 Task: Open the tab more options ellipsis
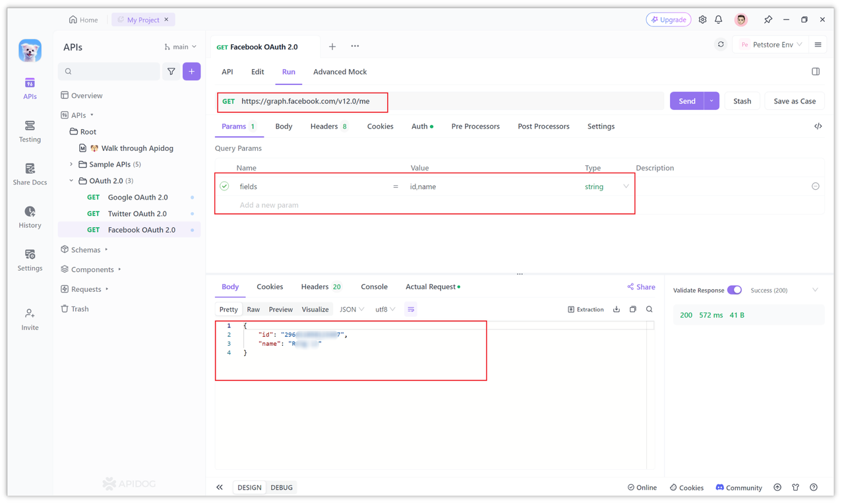tap(355, 46)
